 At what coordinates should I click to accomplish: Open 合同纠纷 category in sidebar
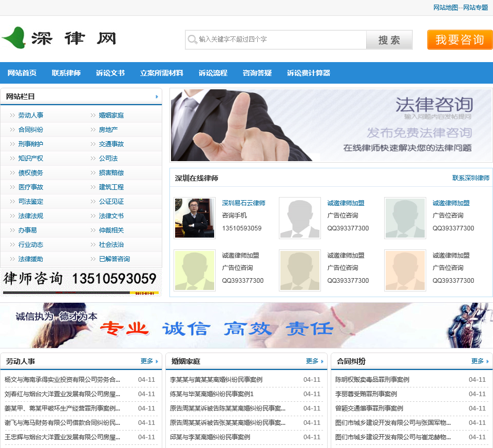tap(30, 130)
